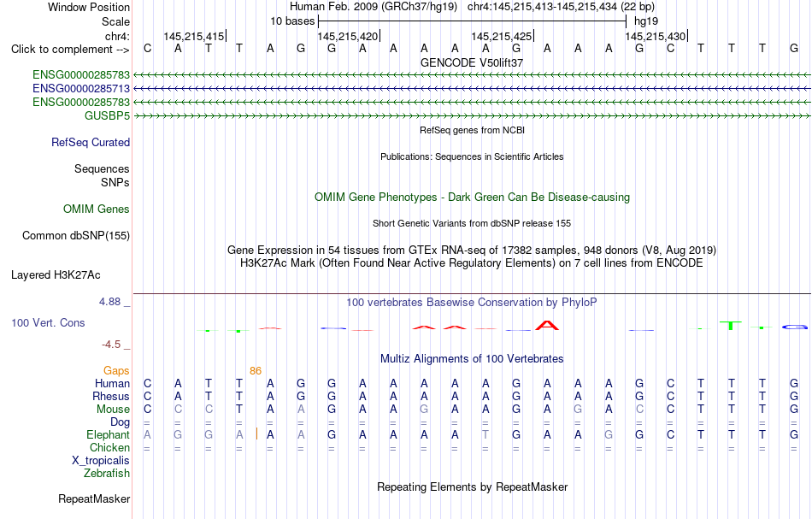Click the tall red A in PhyloP track
Image resolution: width=812 pixels, height=519 pixels.
pos(547,326)
